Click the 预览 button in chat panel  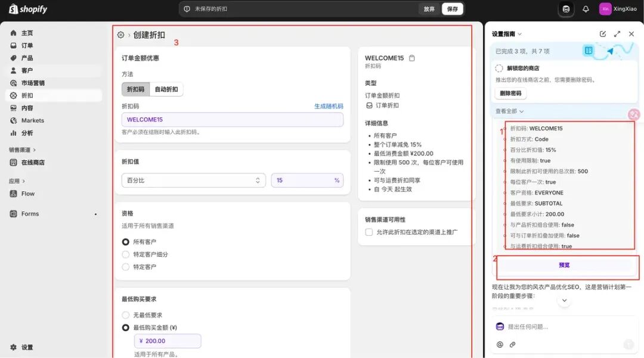click(x=564, y=265)
